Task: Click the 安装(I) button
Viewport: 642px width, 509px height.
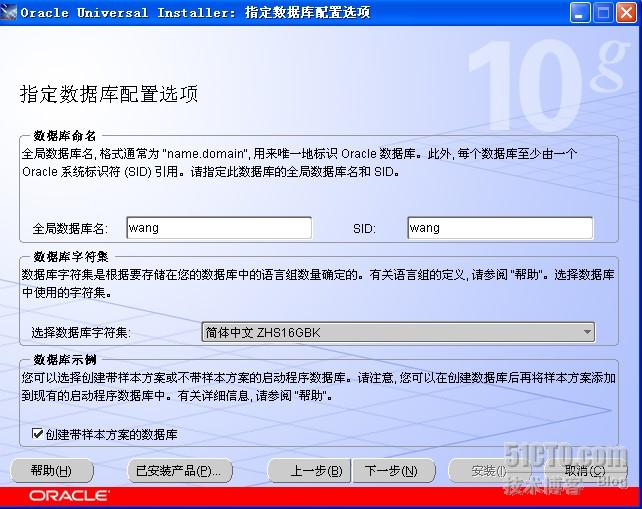Action: tap(490, 471)
